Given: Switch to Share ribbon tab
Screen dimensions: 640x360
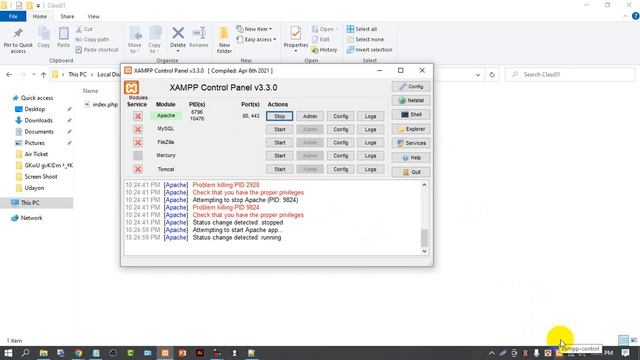Looking at the screenshot, I should (x=67, y=16).
